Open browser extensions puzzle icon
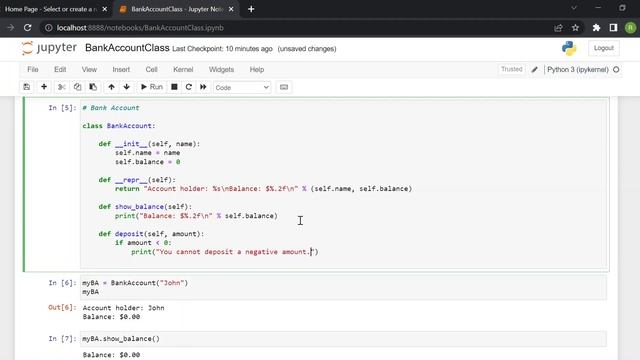The width and height of the screenshot is (640, 360). 596,28
